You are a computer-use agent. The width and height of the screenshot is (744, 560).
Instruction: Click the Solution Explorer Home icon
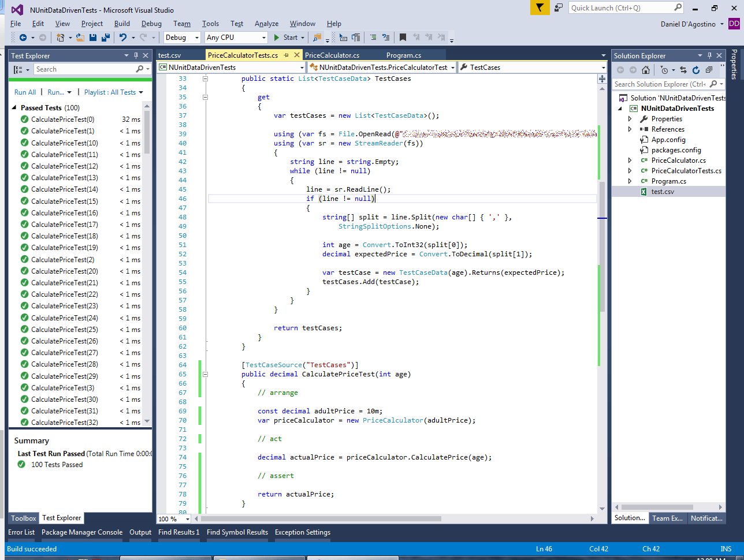(646, 70)
